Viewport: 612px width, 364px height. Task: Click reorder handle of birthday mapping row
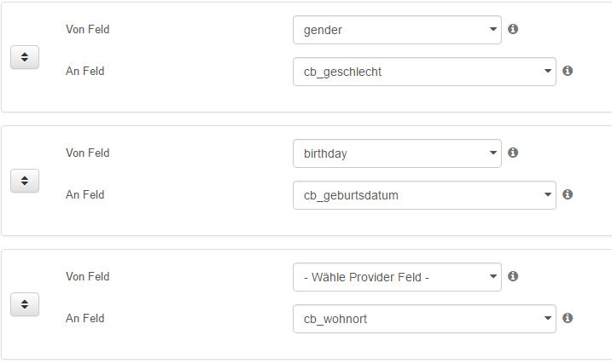point(25,181)
